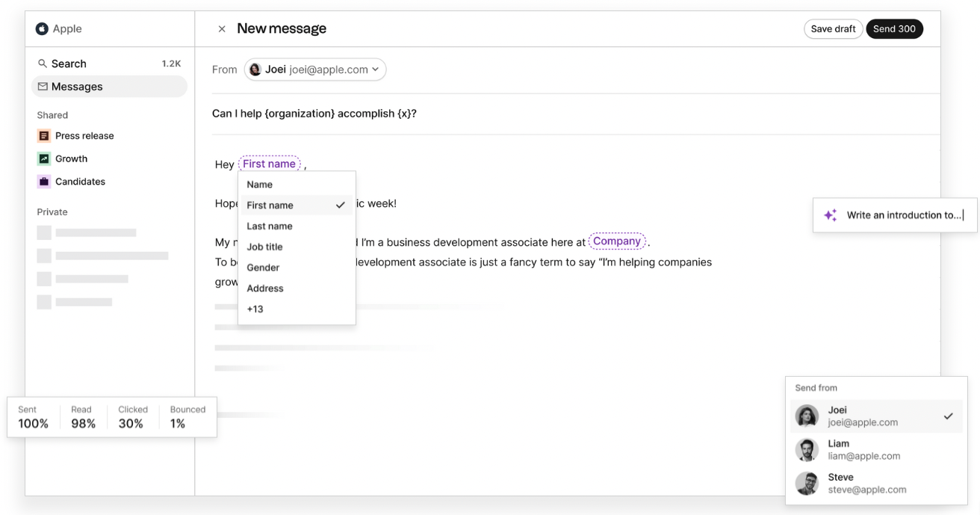Click the Messages envelope icon

pyautogui.click(x=43, y=87)
